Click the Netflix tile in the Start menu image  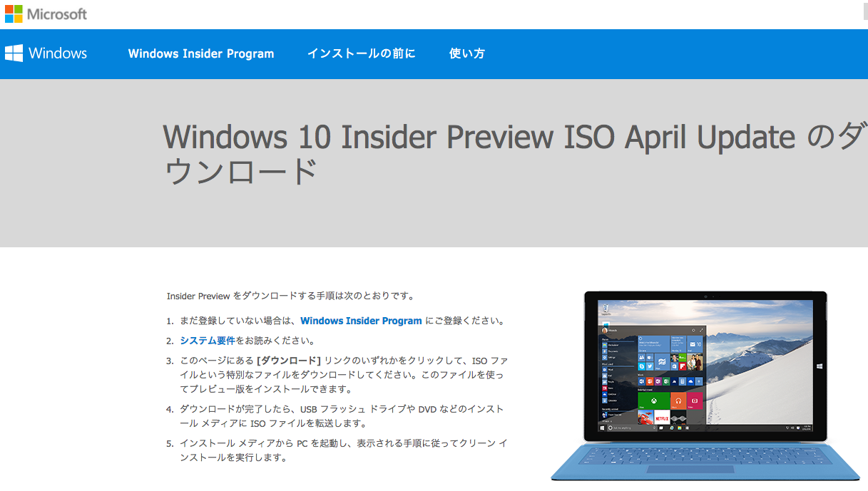[662, 417]
